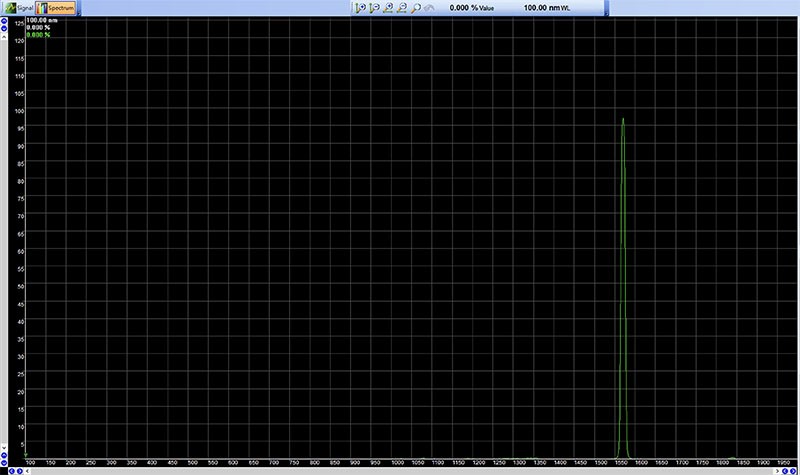The image size is (800, 475).
Task: Click the first zoom-in magnifier icon in the toolbar
Action: [x=360, y=7]
